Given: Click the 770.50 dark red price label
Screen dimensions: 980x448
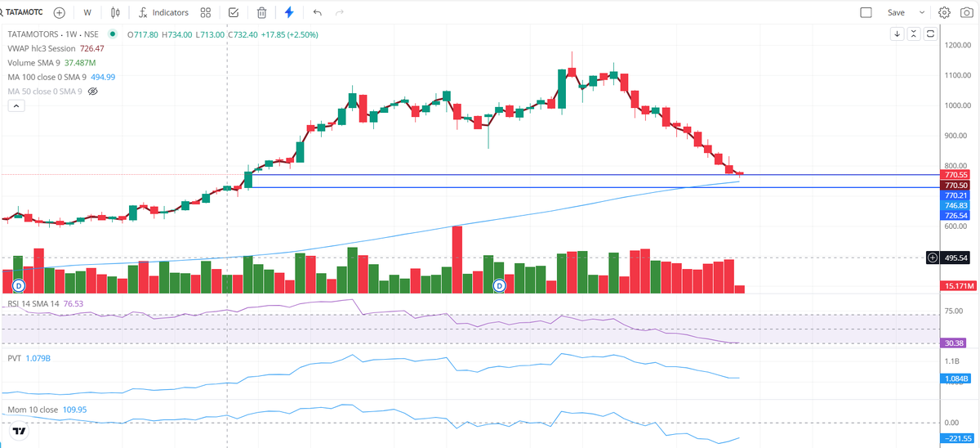Looking at the screenshot, I should pos(955,186).
